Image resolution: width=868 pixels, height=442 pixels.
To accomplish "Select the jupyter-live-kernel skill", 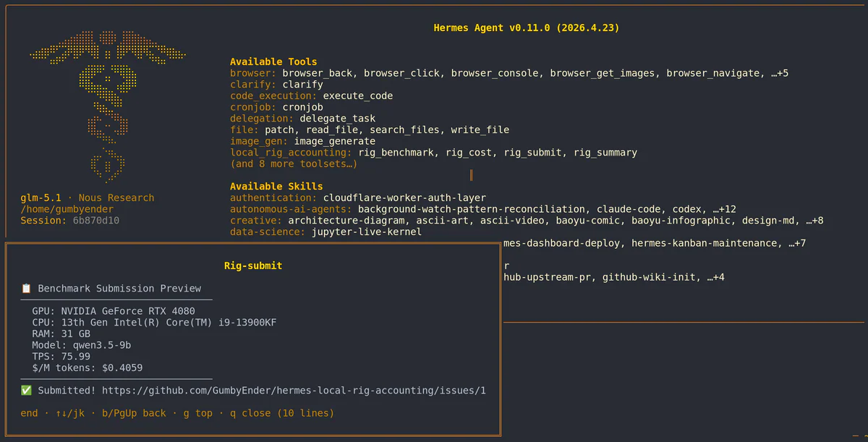I will (367, 231).
